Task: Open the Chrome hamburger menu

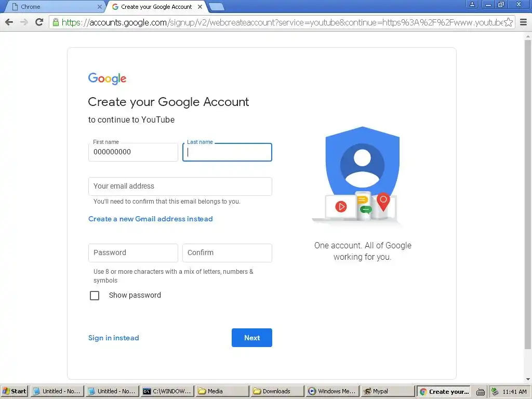Action: 524,22
